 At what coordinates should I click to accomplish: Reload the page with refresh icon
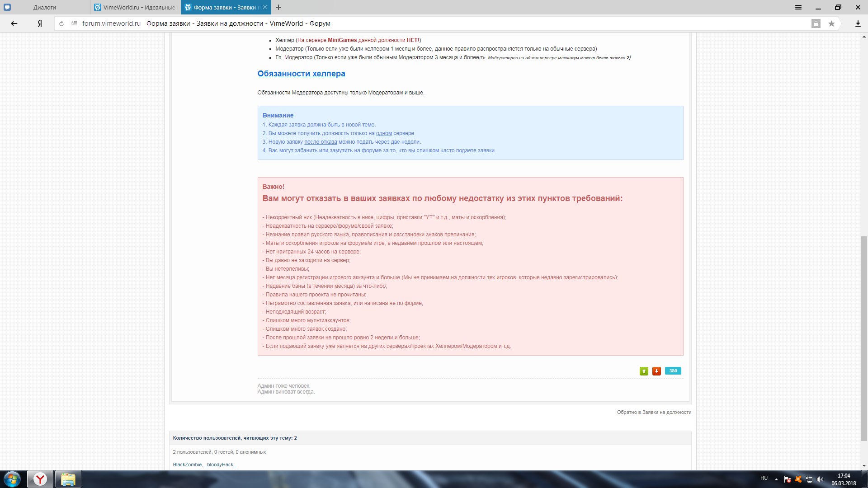(x=61, y=23)
